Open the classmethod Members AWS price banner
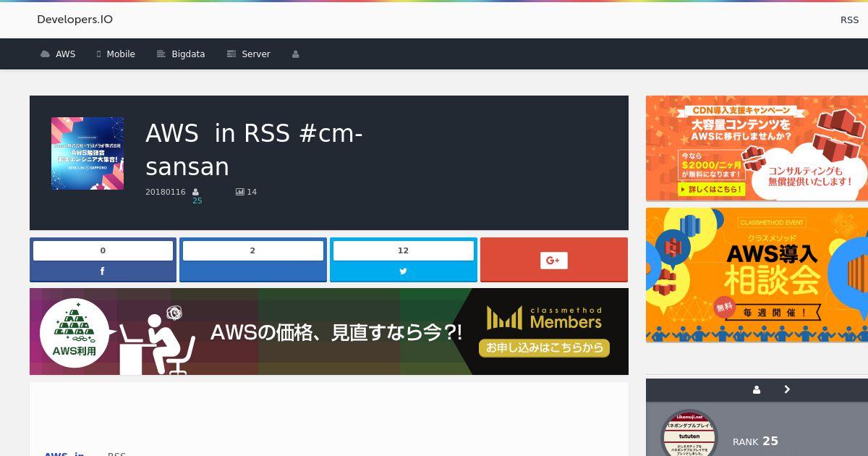The height and width of the screenshot is (456, 868). pos(329,332)
